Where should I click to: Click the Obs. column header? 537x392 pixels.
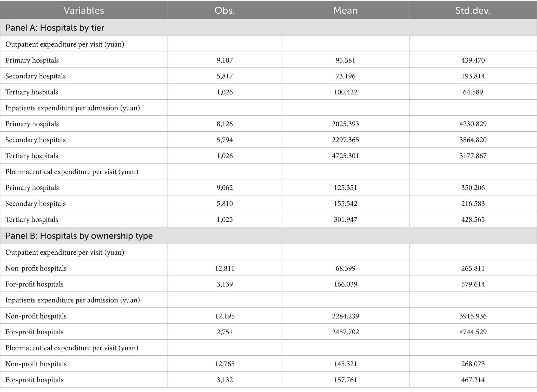tap(224, 10)
